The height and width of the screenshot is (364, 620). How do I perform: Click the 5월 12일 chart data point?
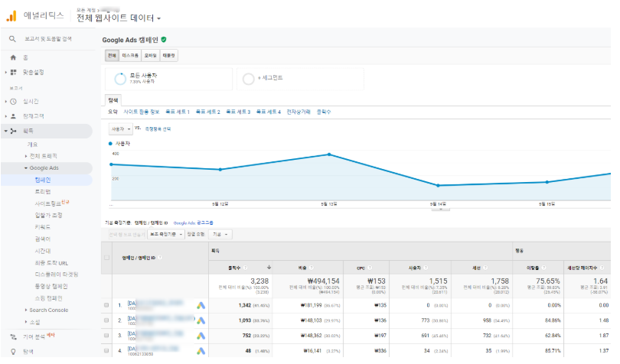click(x=220, y=170)
